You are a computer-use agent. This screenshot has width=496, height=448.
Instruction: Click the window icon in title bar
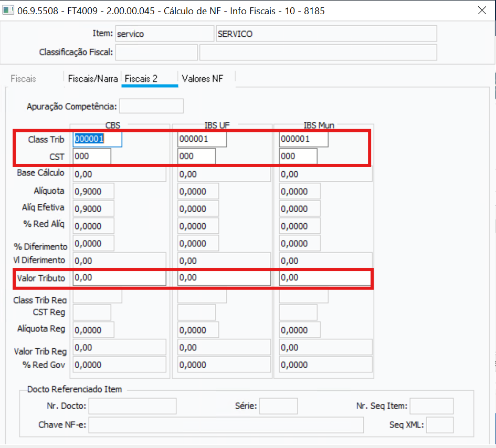click(x=8, y=11)
